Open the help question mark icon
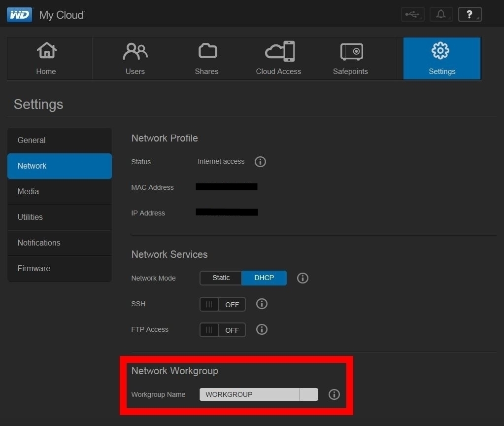Screen dimensions: 504x426 click(x=470, y=14)
